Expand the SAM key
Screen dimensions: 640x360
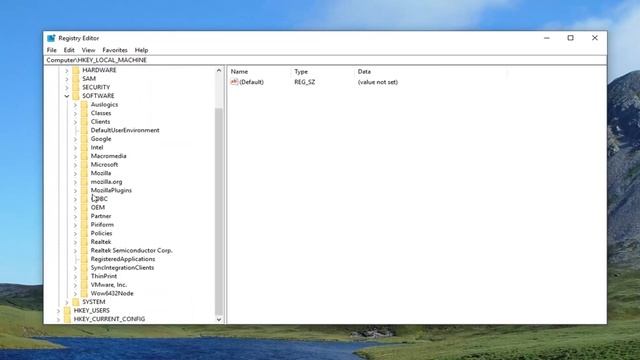[67, 79]
